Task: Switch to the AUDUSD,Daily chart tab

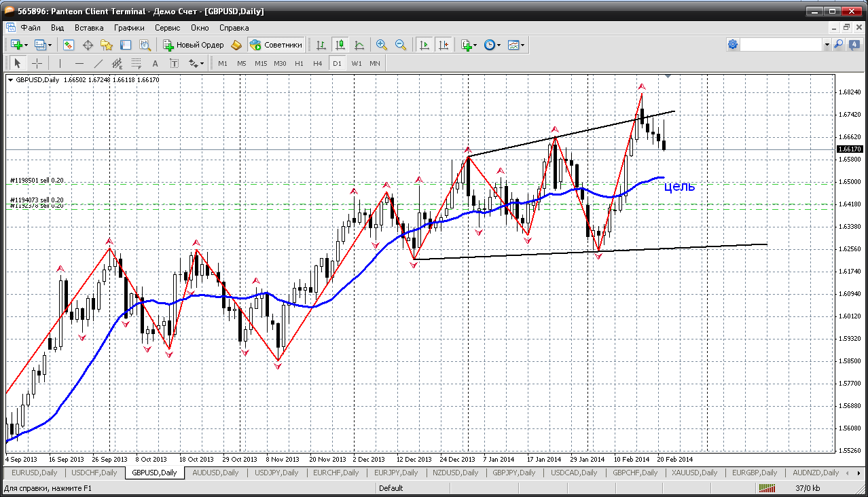Action: [215, 473]
